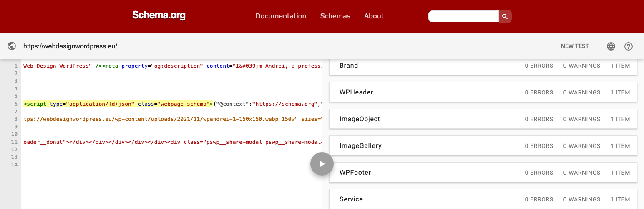Click inside the search input field
This screenshot has width=644, height=209.
463,16
